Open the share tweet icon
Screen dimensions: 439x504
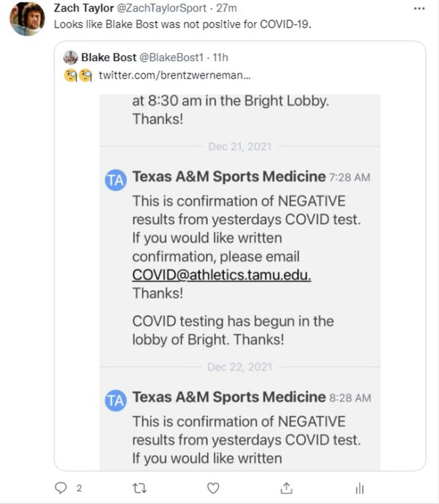click(286, 488)
